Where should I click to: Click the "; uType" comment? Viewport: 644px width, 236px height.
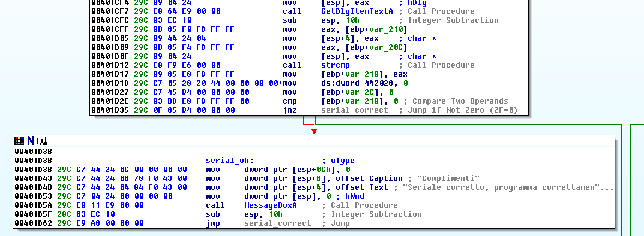(338, 160)
